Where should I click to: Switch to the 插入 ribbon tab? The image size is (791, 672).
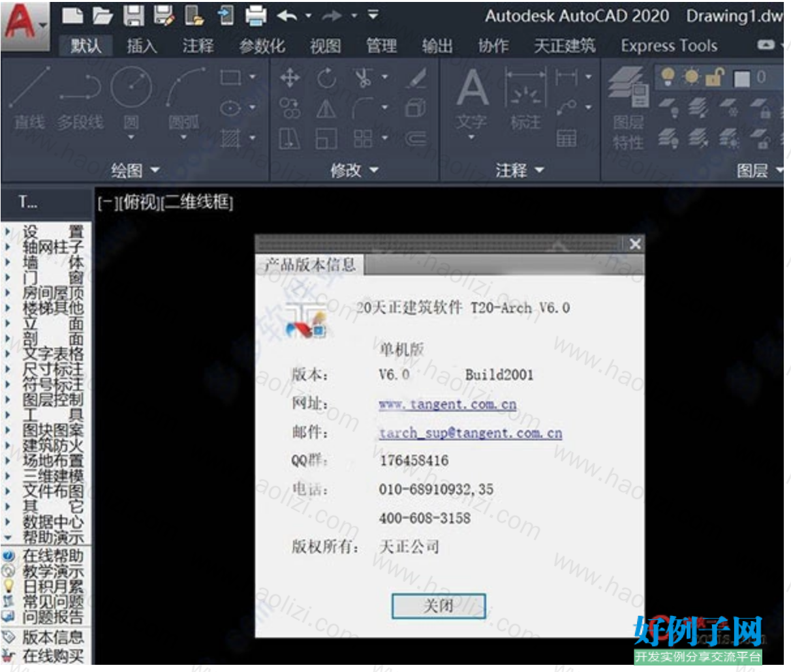click(142, 46)
